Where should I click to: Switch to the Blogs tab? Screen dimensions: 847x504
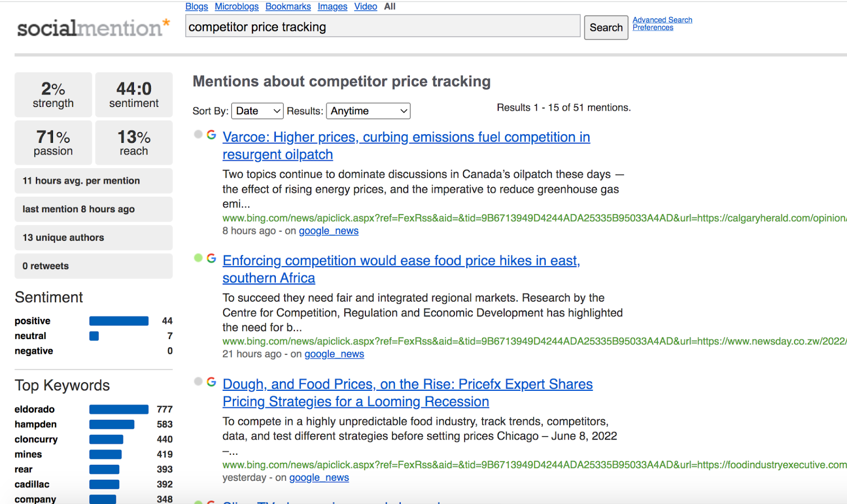196,6
